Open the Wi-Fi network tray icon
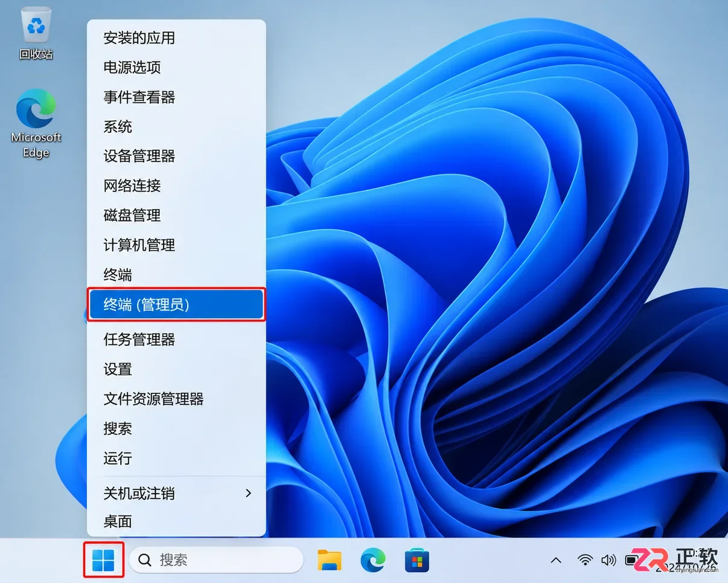Viewport: 728px width, 583px height. click(x=585, y=560)
